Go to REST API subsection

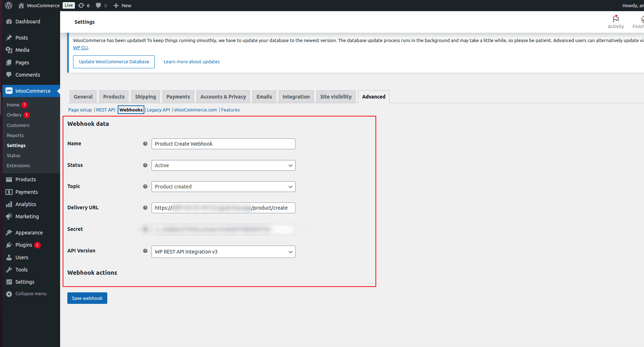105,110
